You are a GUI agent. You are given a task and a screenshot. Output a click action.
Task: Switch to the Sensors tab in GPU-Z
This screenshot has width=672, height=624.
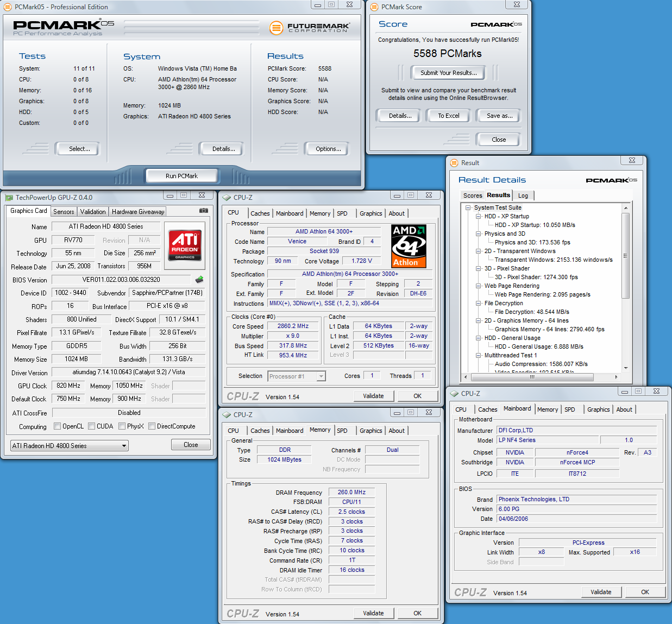pos(64,212)
